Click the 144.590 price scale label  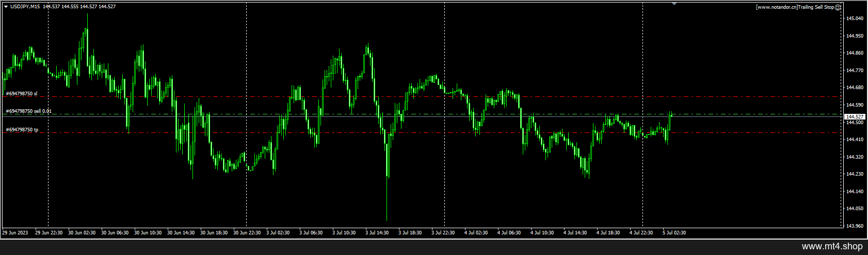coord(855,105)
